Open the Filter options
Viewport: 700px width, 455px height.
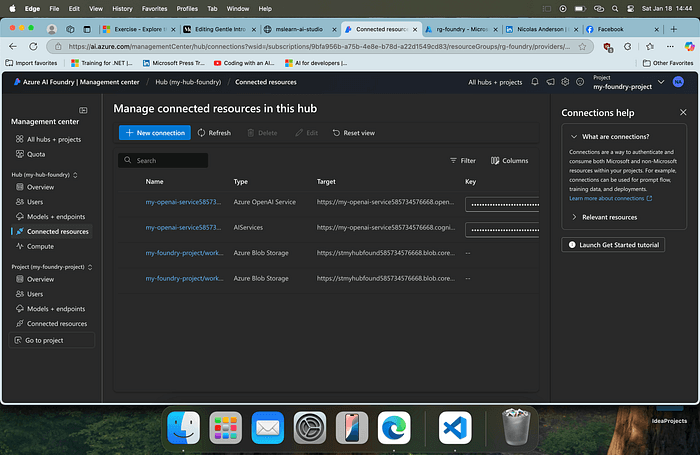463,160
